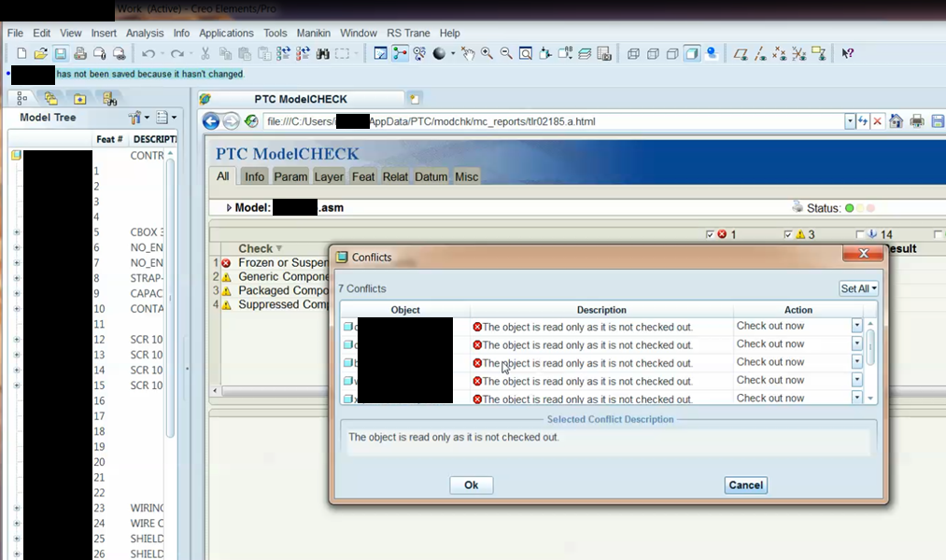This screenshot has height=560, width=946.
Task: Click the browser address field
Action: [553, 121]
